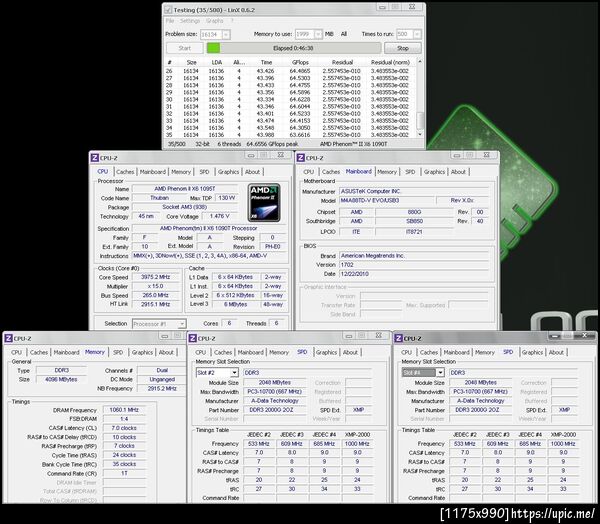Viewport: 600px width, 524px height.
Task: Click the CPU-Z icon in Slot #4 SPD window
Action: (x=398, y=338)
